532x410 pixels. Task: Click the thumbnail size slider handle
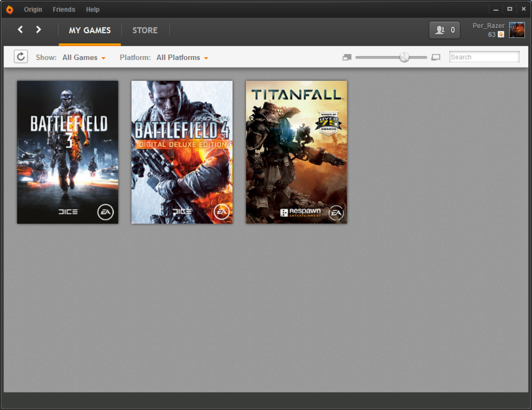point(404,57)
